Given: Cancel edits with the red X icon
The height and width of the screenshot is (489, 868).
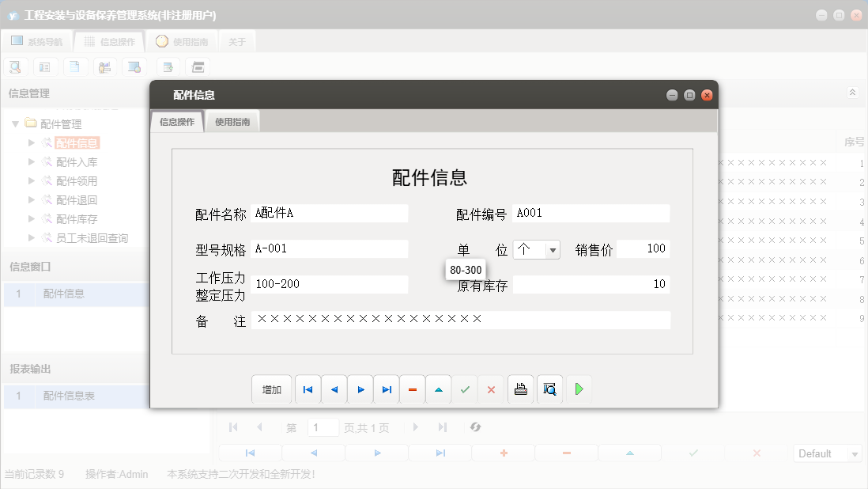Looking at the screenshot, I should tap(491, 389).
